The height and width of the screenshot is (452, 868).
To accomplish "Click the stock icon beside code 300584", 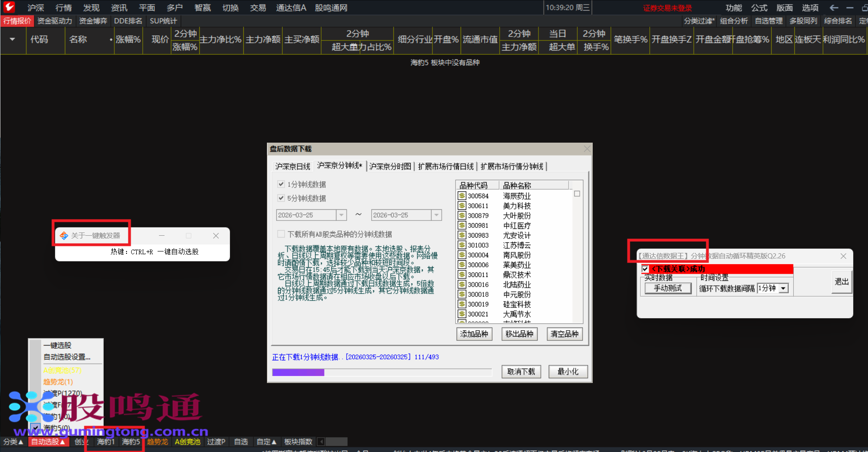I will [462, 196].
